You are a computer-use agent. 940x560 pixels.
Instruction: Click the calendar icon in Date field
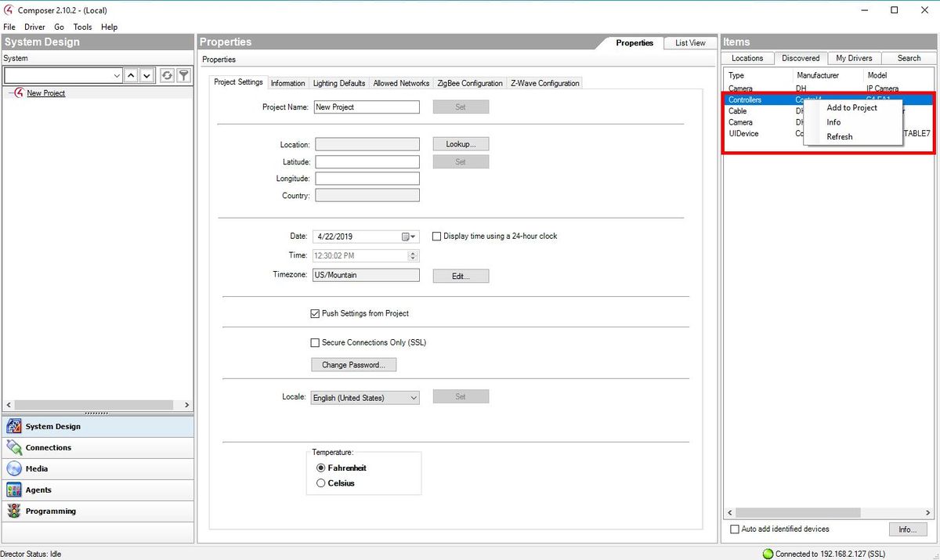click(407, 237)
